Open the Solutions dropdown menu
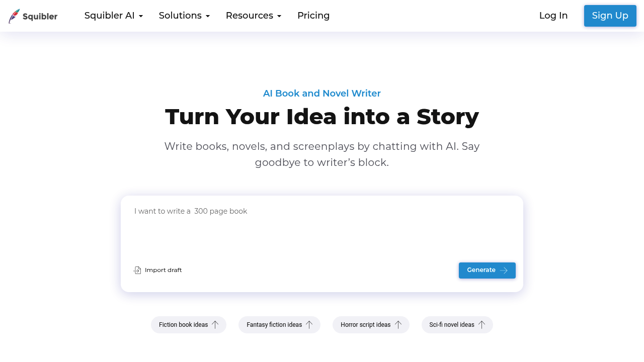This screenshot has width=644, height=362. [184, 16]
